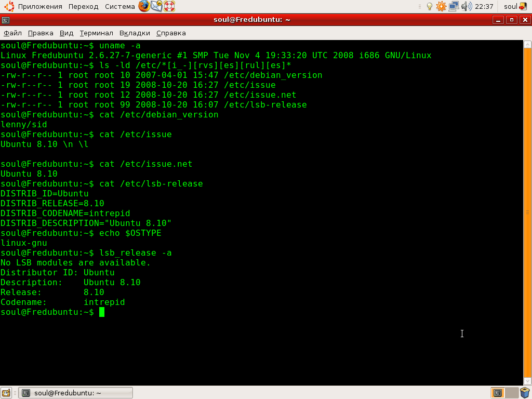Click the DISTRIB_DESCRIPTION line

click(86, 223)
